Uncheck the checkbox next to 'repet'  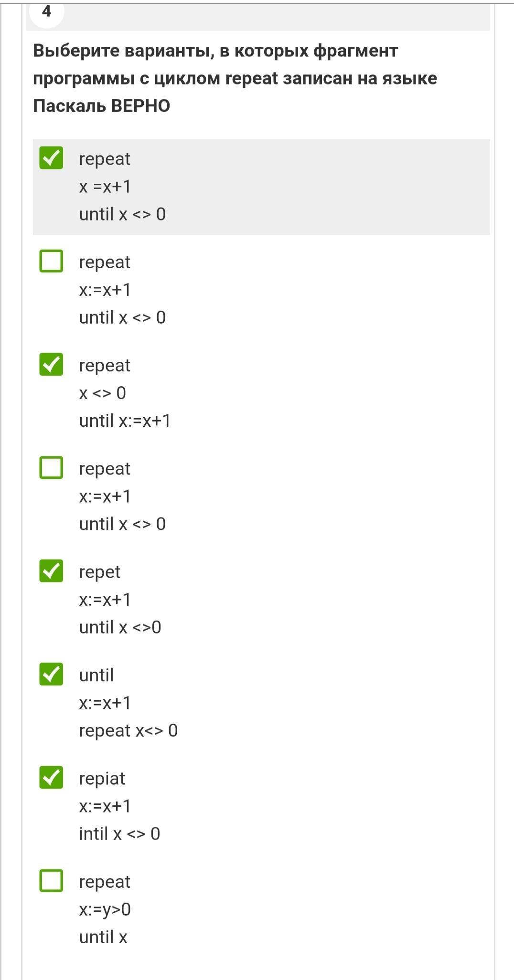coord(51,571)
